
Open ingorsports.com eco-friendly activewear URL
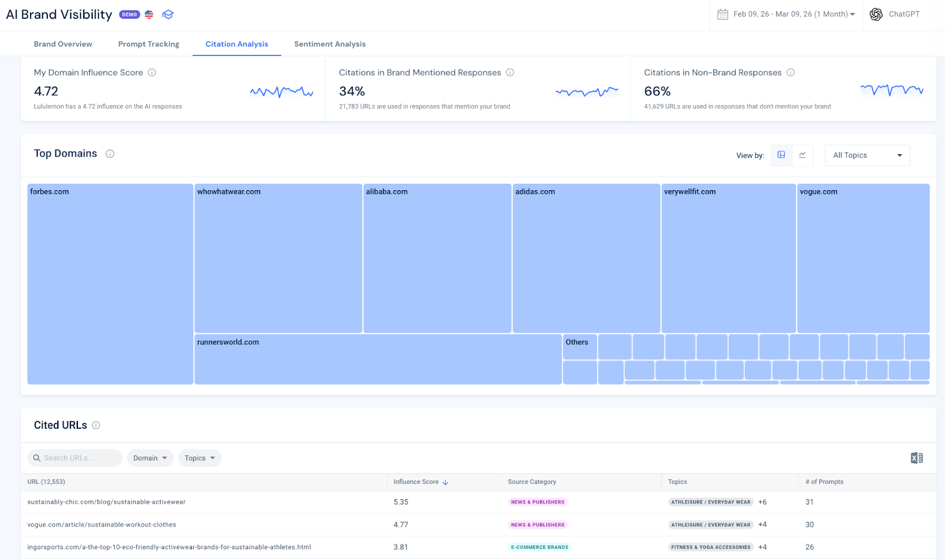click(169, 547)
